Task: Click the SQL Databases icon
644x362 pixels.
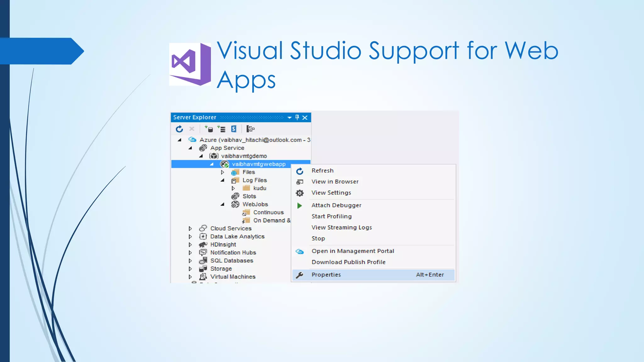Action: point(203,261)
